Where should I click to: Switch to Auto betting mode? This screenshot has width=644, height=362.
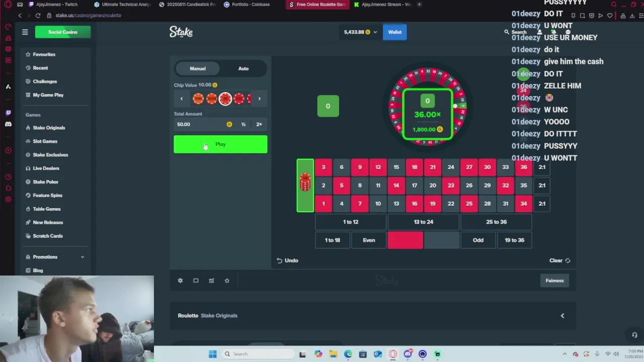click(244, 68)
